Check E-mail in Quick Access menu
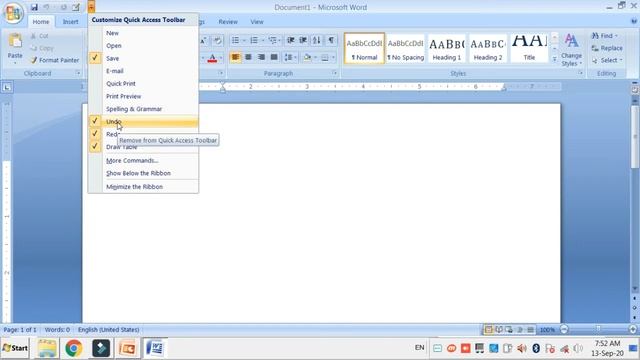640x360 pixels. tap(143, 71)
